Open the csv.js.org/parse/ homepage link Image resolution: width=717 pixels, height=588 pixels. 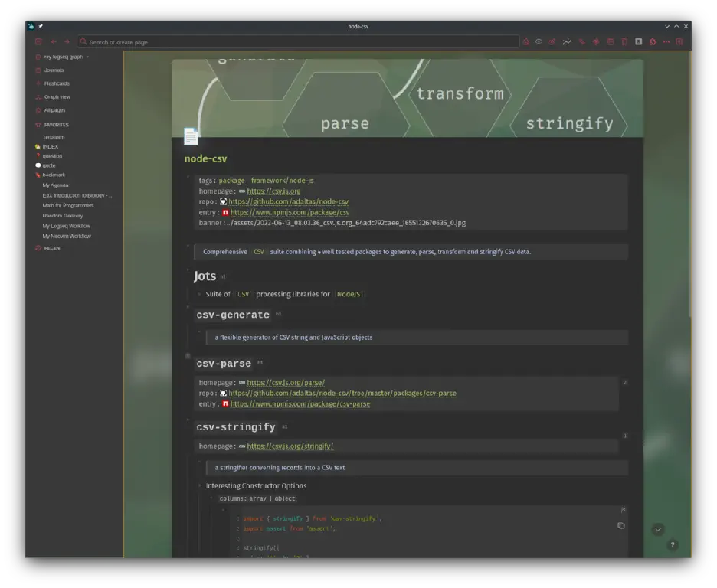click(x=286, y=382)
